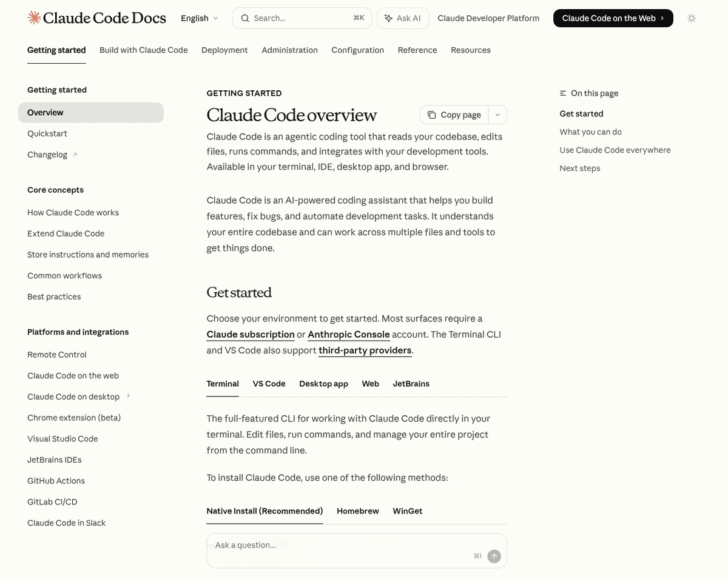This screenshot has height=582, width=728.
Task: Click the Claude Code on the Web button
Action: tap(613, 18)
